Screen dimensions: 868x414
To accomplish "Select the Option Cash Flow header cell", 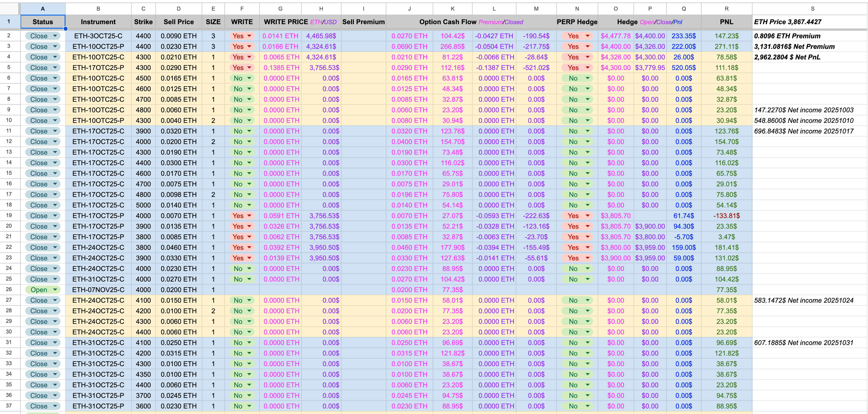I will (471, 22).
